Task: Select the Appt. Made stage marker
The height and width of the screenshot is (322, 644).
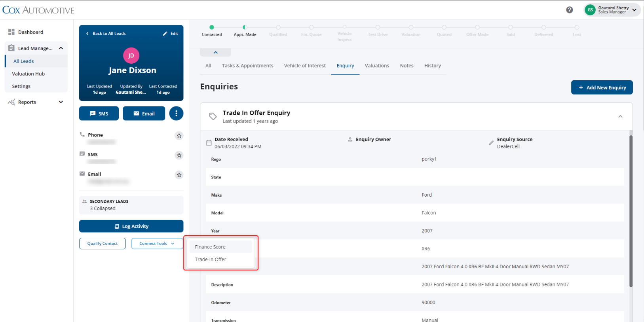Action: tap(245, 27)
